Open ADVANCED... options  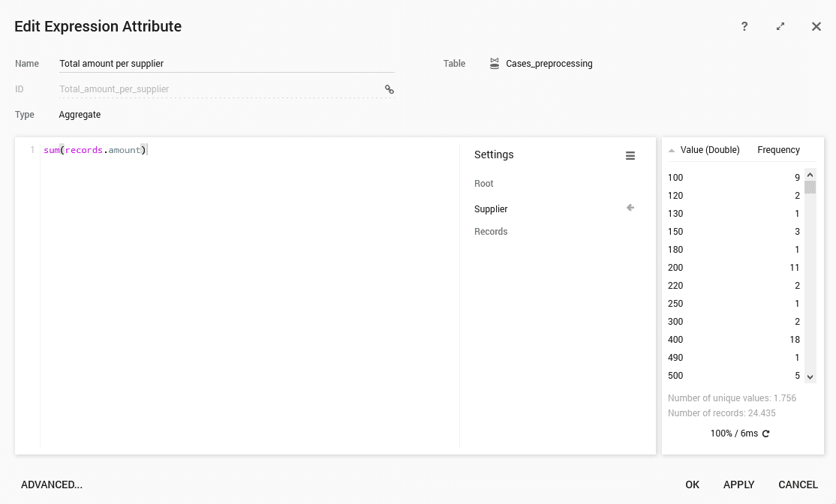pos(52,484)
